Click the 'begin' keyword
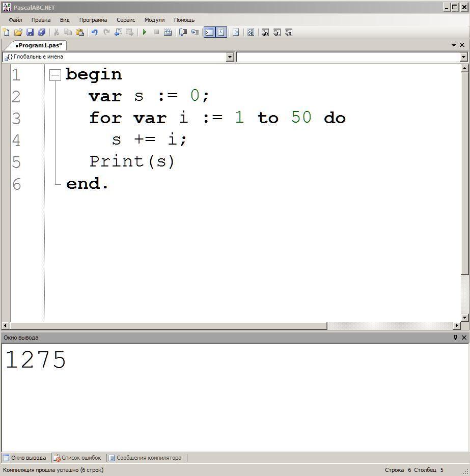 pos(94,75)
